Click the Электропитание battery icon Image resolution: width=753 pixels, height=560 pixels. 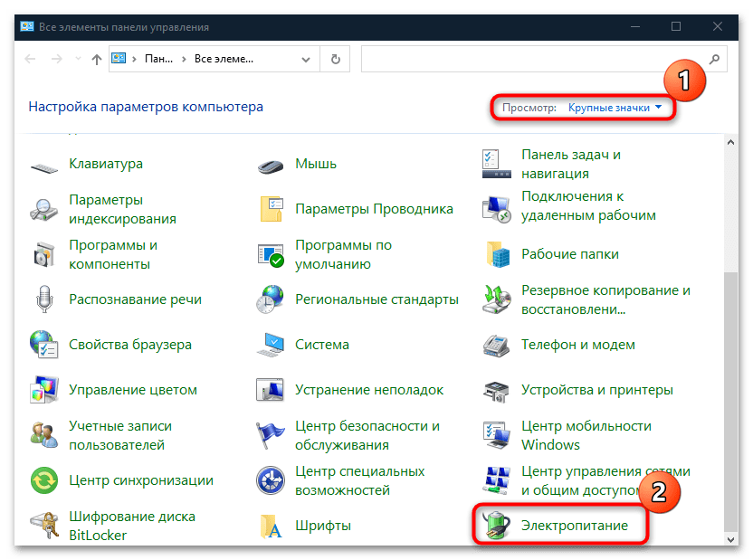(496, 526)
